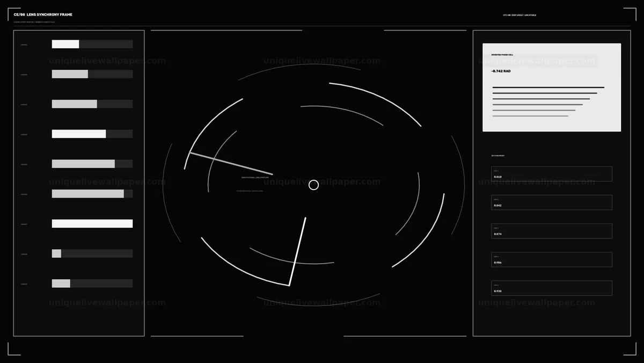The height and width of the screenshot is (363, 644).
Task: Click the Inverted Phase Cell heading text
Action: [502, 55]
